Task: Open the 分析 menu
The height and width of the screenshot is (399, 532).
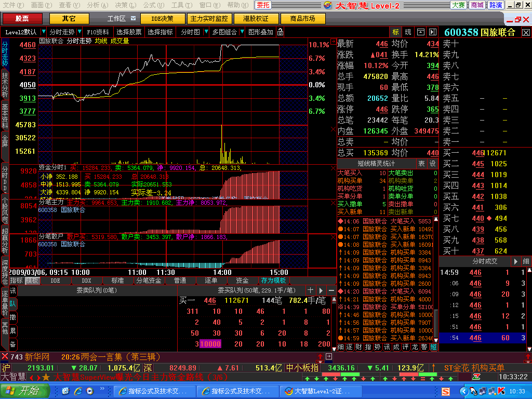Action: [x=97, y=5]
